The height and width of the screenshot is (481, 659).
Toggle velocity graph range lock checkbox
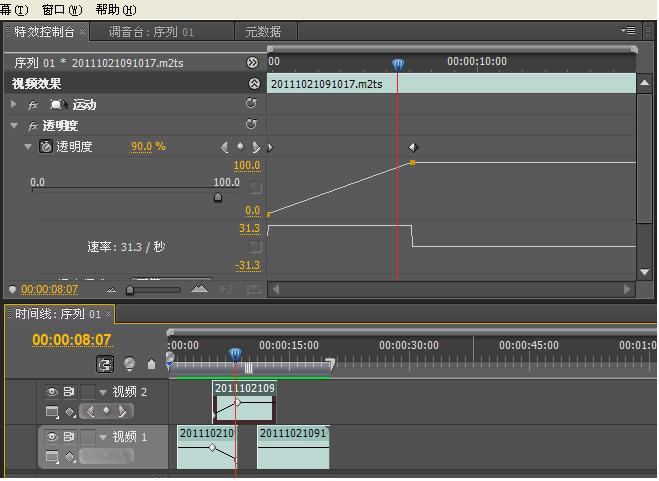click(x=256, y=246)
